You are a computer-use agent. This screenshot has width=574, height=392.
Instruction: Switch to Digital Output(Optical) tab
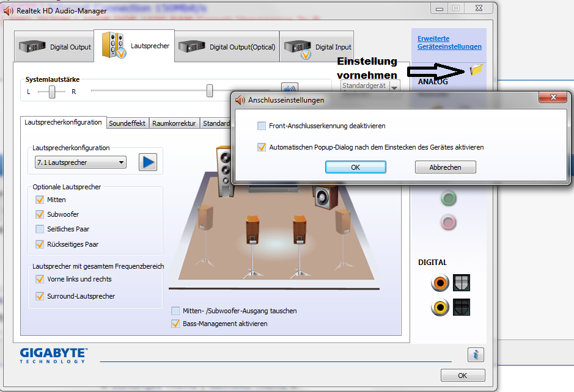227,47
